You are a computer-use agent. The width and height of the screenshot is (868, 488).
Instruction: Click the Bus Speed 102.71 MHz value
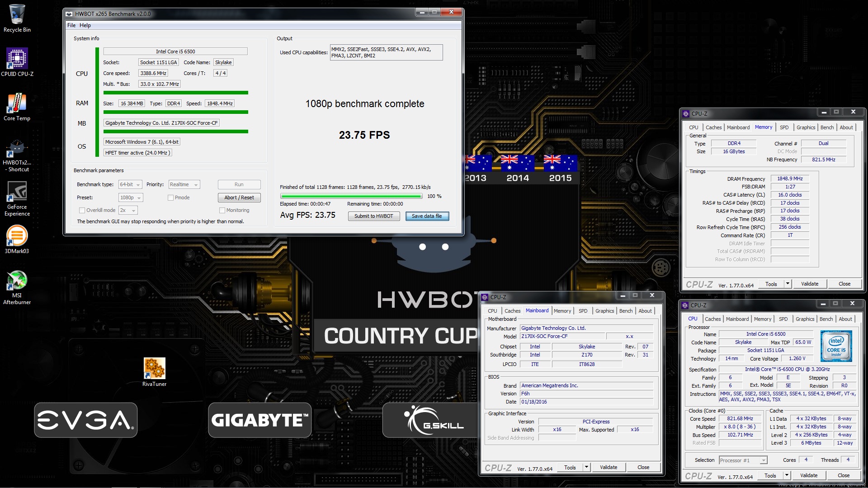pyautogui.click(x=740, y=435)
